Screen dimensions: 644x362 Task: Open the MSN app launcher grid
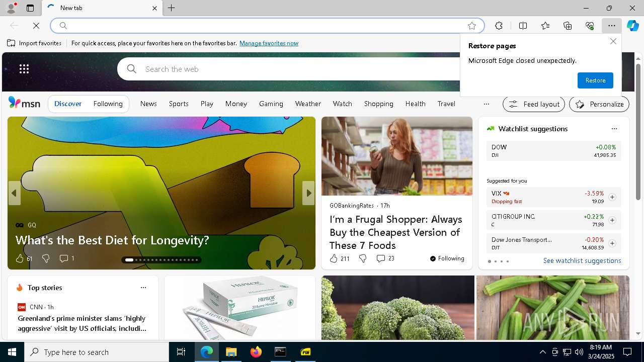[x=24, y=69]
